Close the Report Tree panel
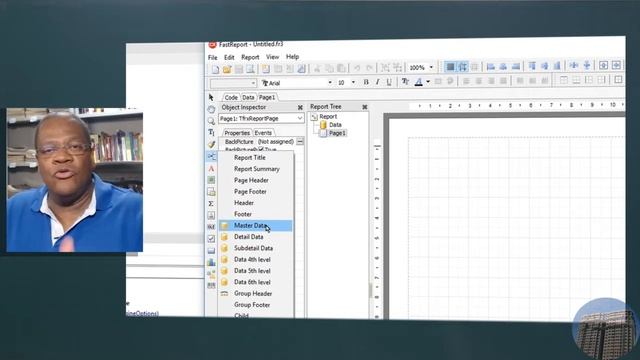The image size is (640, 360). coord(365,107)
